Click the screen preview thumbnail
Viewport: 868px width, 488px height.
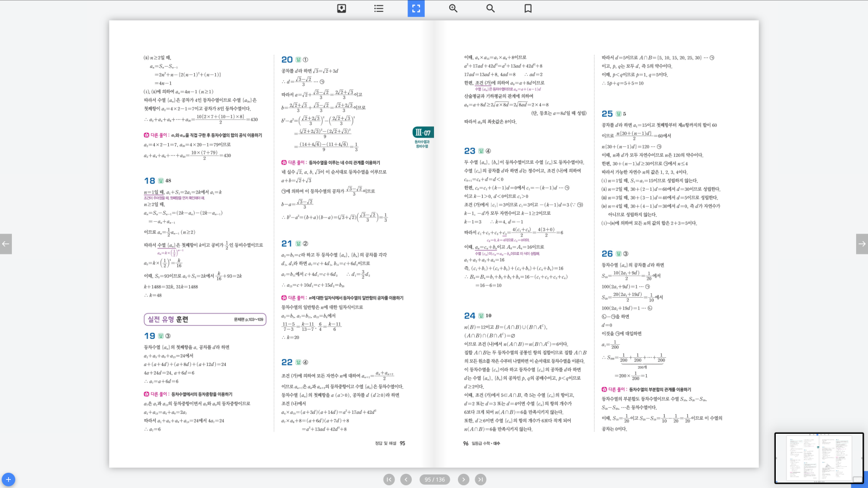pos(819,458)
